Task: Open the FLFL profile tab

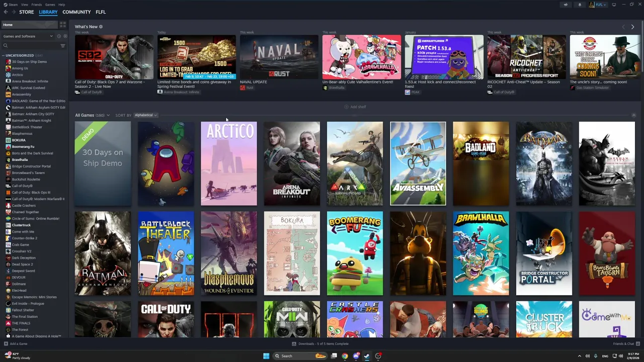Action: (101, 12)
